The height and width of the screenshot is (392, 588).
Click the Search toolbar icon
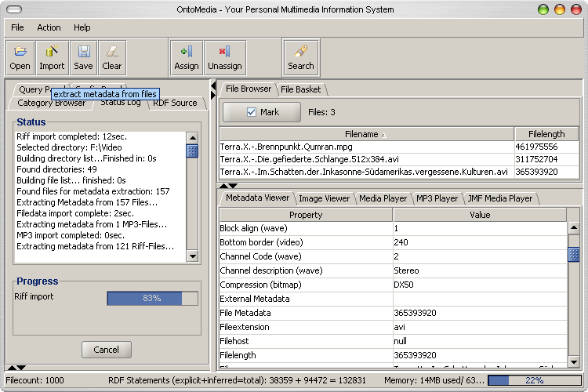tap(301, 58)
